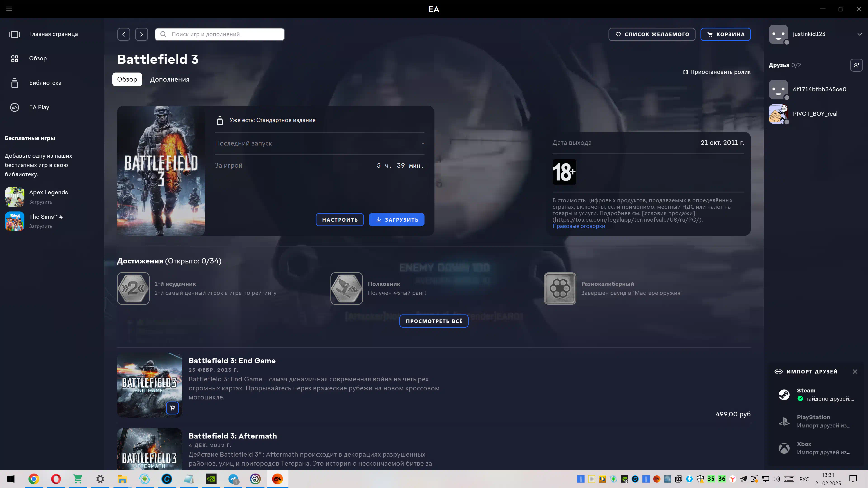The image size is (868, 488).
Task: Open the Корзина cart
Action: click(x=725, y=34)
